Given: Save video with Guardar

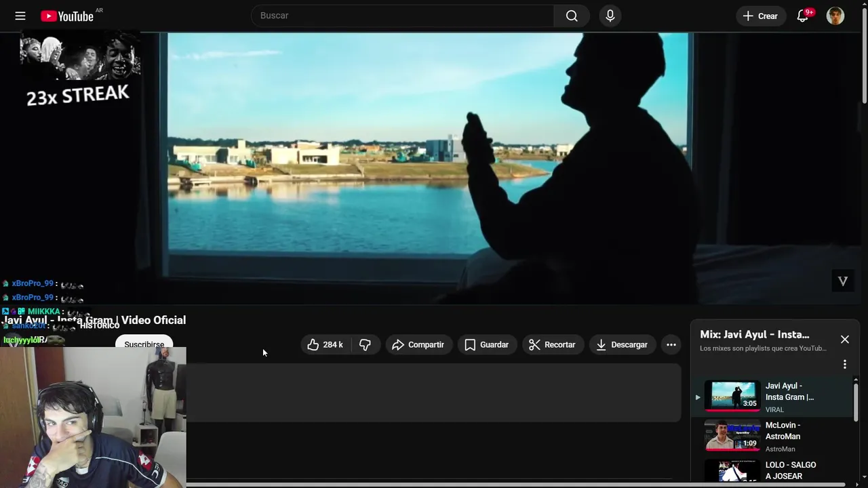Looking at the screenshot, I should pos(487,344).
